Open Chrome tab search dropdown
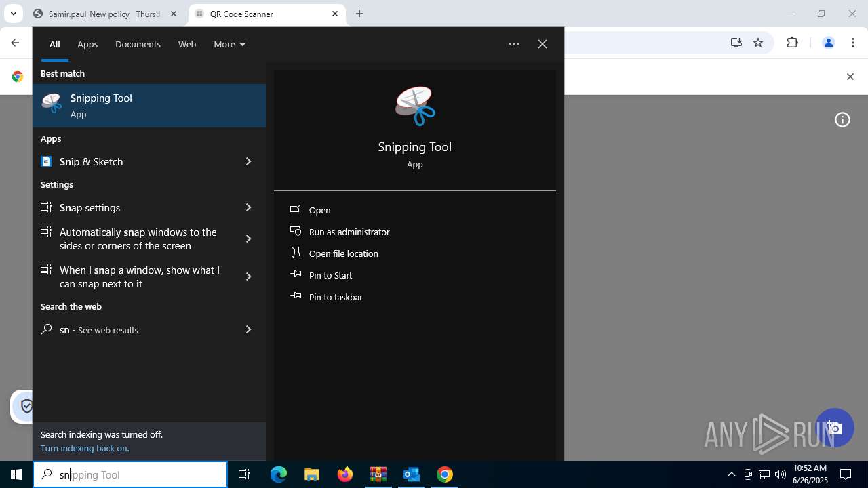 (13, 14)
